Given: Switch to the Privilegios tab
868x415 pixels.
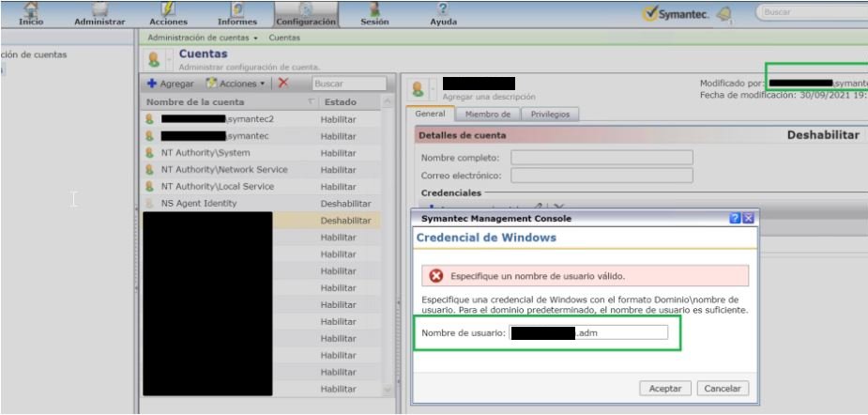Looking at the screenshot, I should point(550,115).
